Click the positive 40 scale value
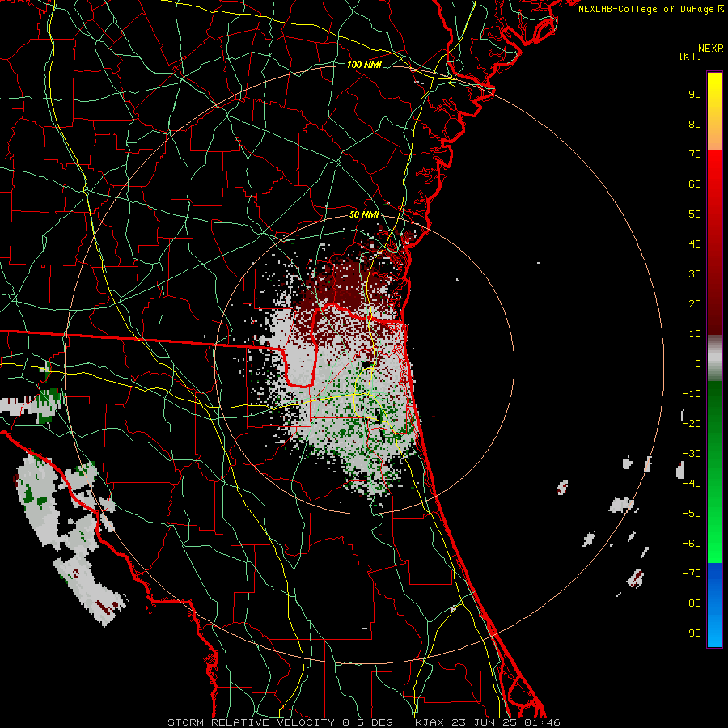Screen dimensions: 728x728 click(x=695, y=243)
